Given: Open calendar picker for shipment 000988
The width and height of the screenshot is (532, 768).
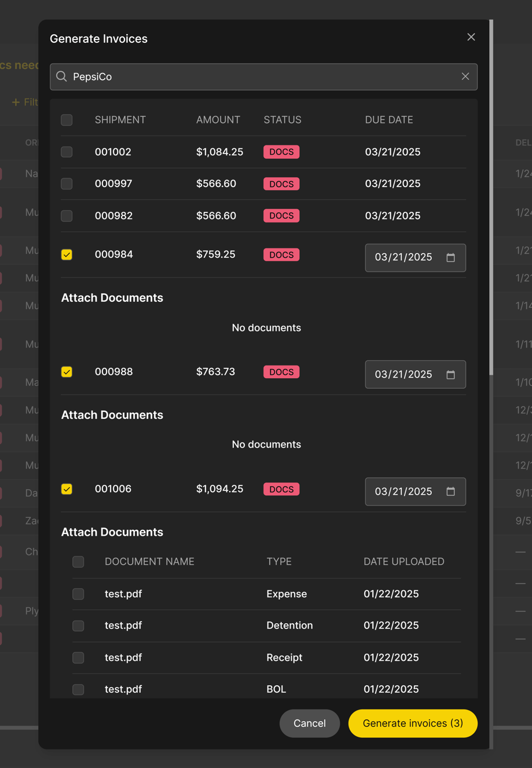Looking at the screenshot, I should (450, 374).
